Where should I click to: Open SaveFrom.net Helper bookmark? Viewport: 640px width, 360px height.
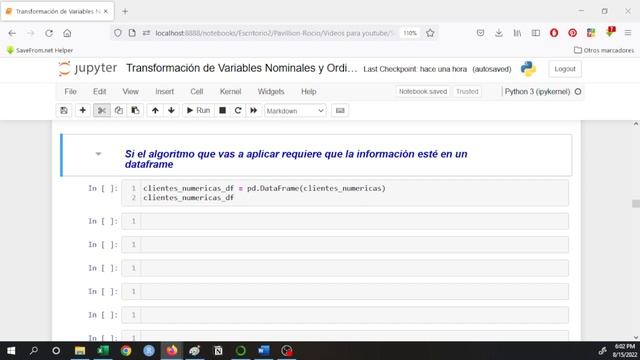(40, 50)
